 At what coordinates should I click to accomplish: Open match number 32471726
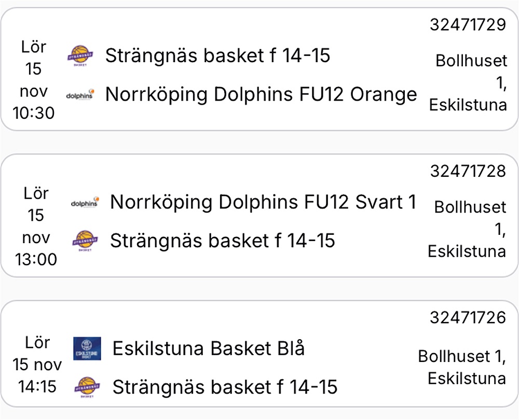(x=468, y=317)
